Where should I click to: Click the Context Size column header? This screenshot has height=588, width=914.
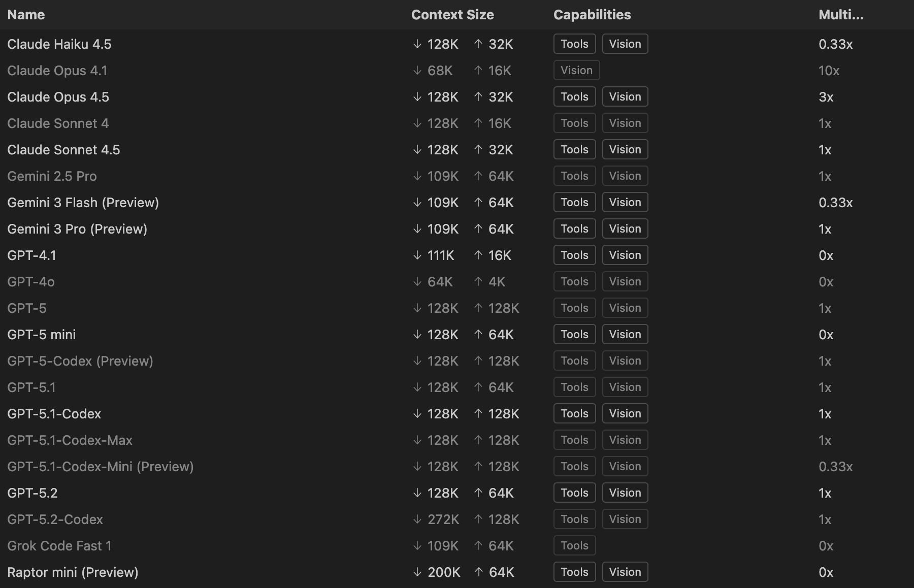(452, 15)
